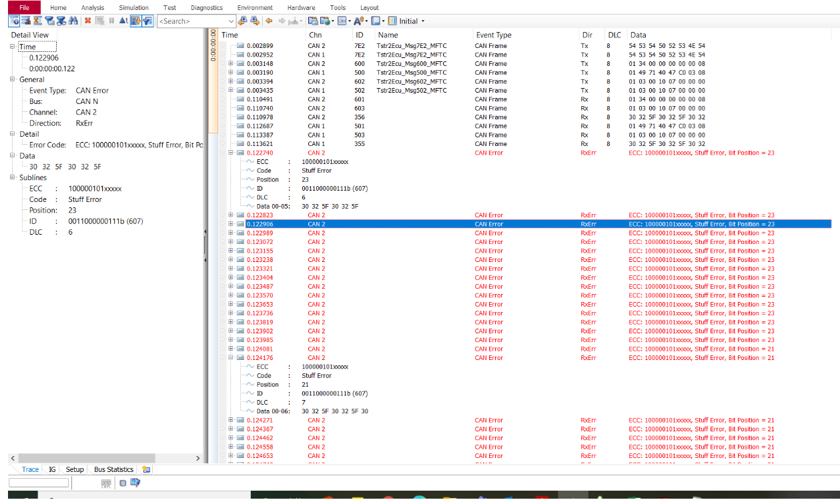Toggle the highlighted filter funnel toolbar button

147,21
